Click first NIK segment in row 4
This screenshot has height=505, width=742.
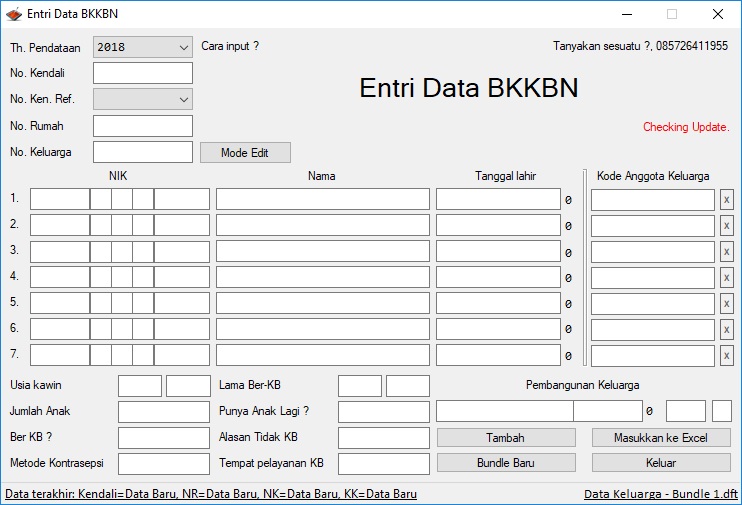click(60, 277)
